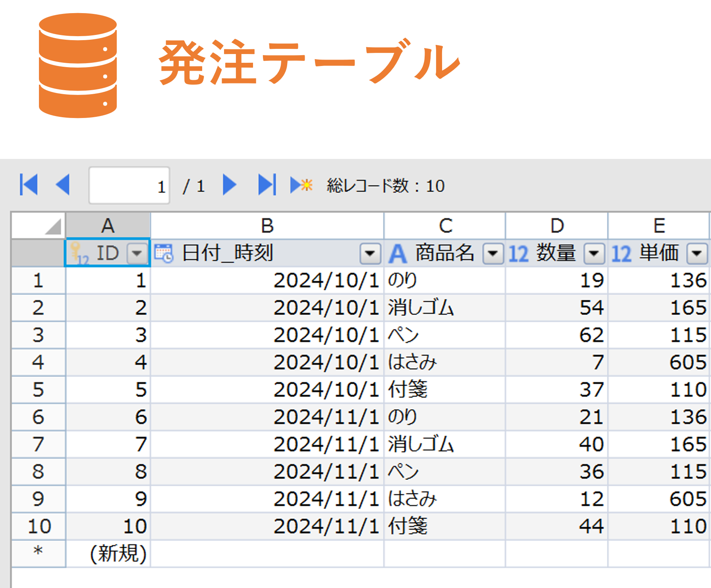
Task: Open the 商品名 column dropdown
Action: tap(493, 253)
